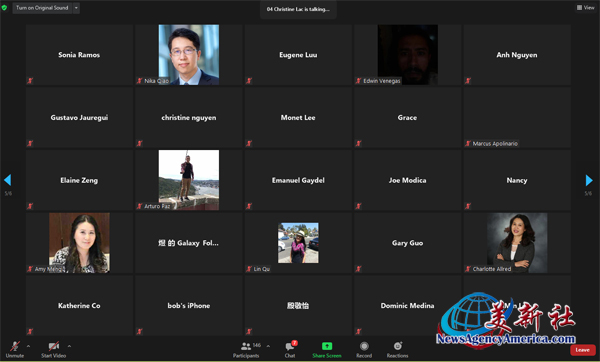Image resolution: width=600 pixels, height=362 pixels.
Task: Click the Lin Qu profile photo tile
Action: [x=298, y=243]
